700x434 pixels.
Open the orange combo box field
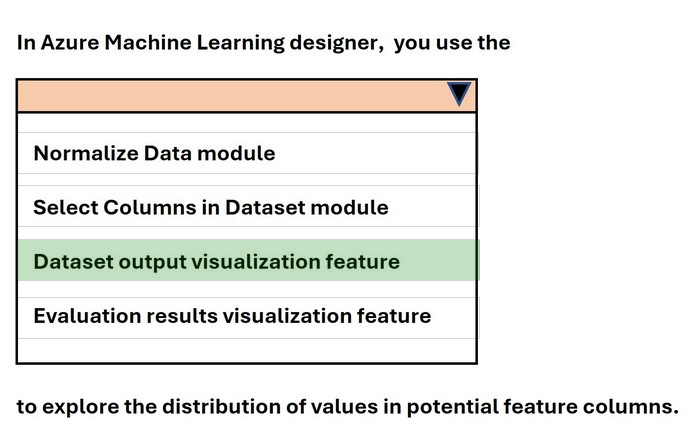tap(230, 96)
